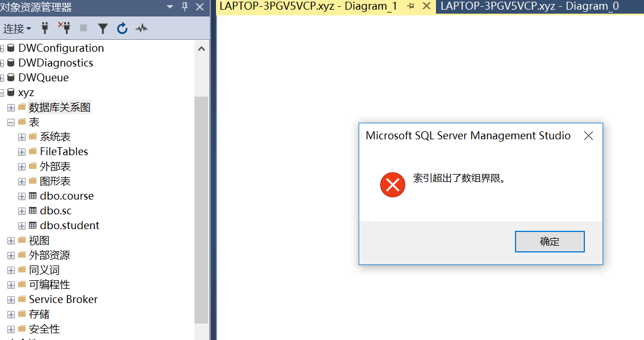The image size is (644, 340).
Task: Click the 索引超出了数组界限 error message text
Action: point(459,178)
